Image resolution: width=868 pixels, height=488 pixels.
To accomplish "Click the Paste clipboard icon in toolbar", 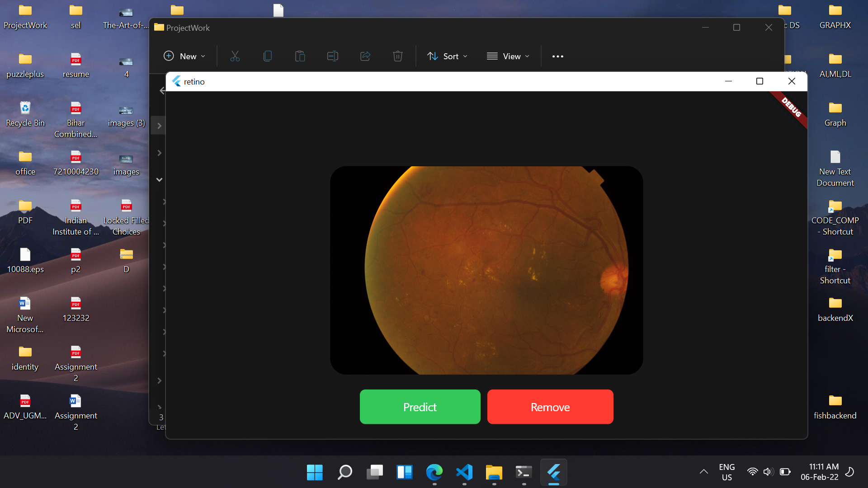I will pos(300,56).
